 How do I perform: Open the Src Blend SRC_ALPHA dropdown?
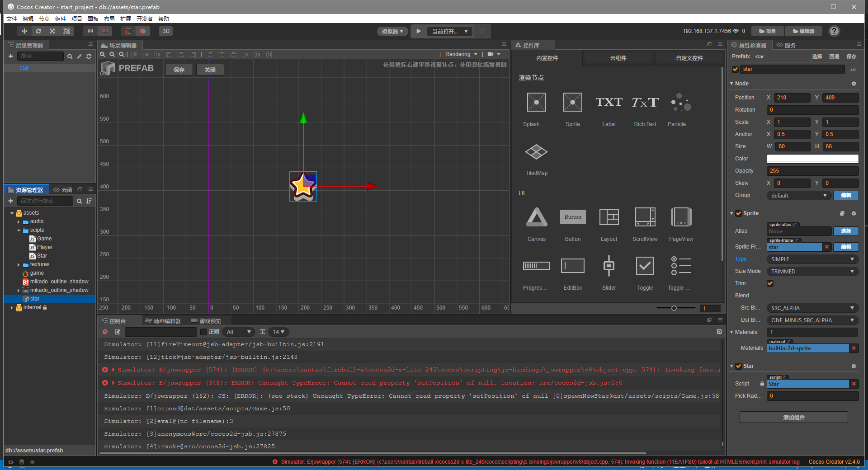click(x=812, y=308)
